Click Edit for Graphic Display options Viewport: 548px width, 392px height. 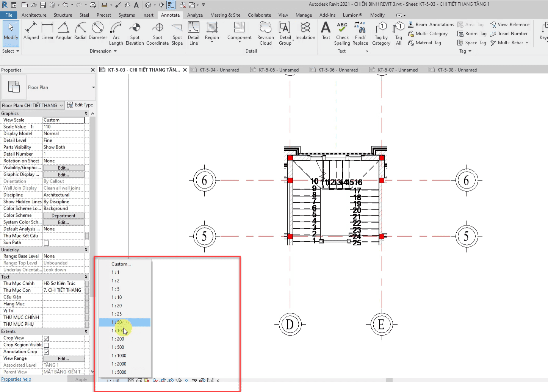point(64,175)
